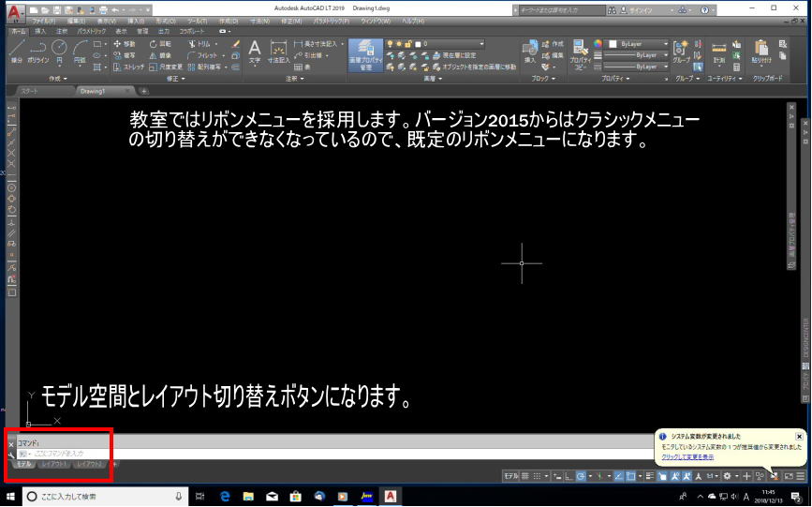Viewport: 812px width, 507px height.
Task: Choose the Copy (複写) command
Action: (x=125, y=55)
